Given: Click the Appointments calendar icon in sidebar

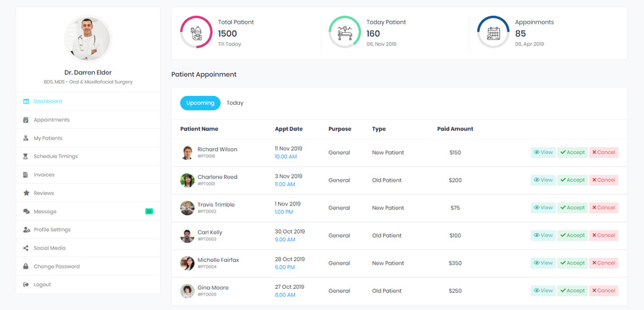Looking at the screenshot, I should click(26, 120).
